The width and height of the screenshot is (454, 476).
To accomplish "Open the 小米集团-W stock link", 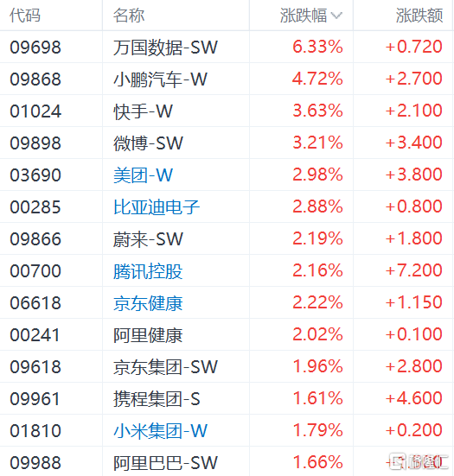I will point(161,431).
